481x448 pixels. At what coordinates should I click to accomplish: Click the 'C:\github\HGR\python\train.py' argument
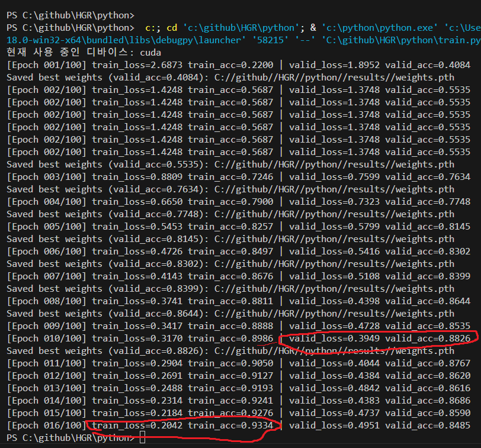[x=401, y=40]
